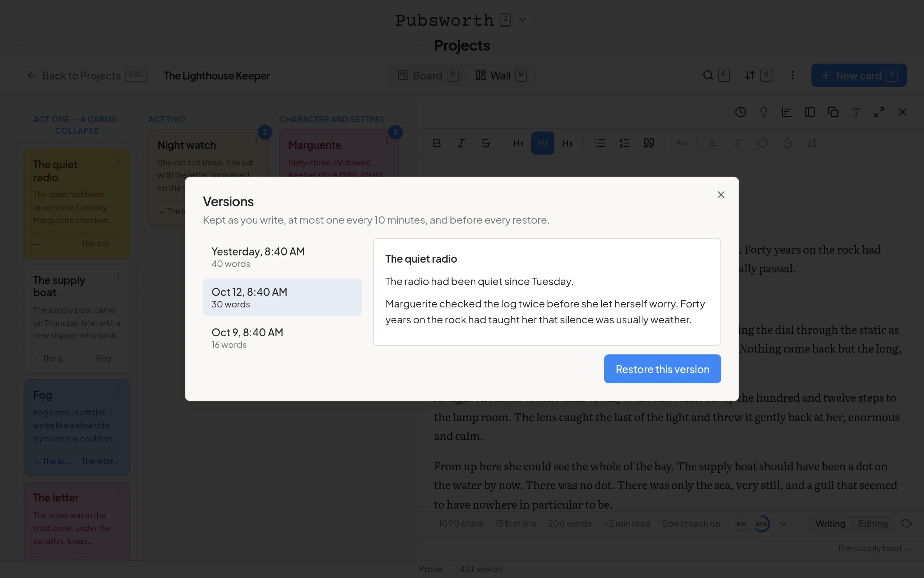Click Restore this version button

(x=662, y=369)
